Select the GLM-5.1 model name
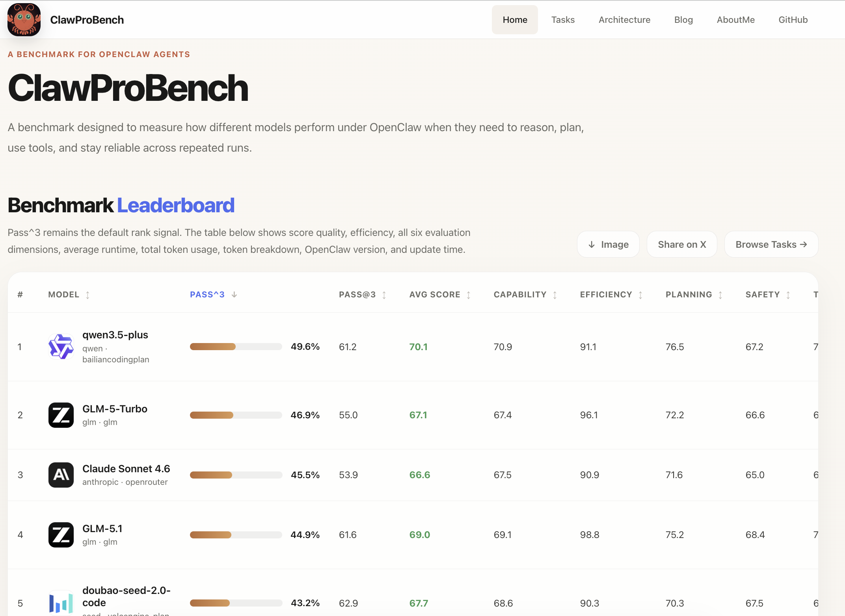845x616 pixels. (x=102, y=529)
